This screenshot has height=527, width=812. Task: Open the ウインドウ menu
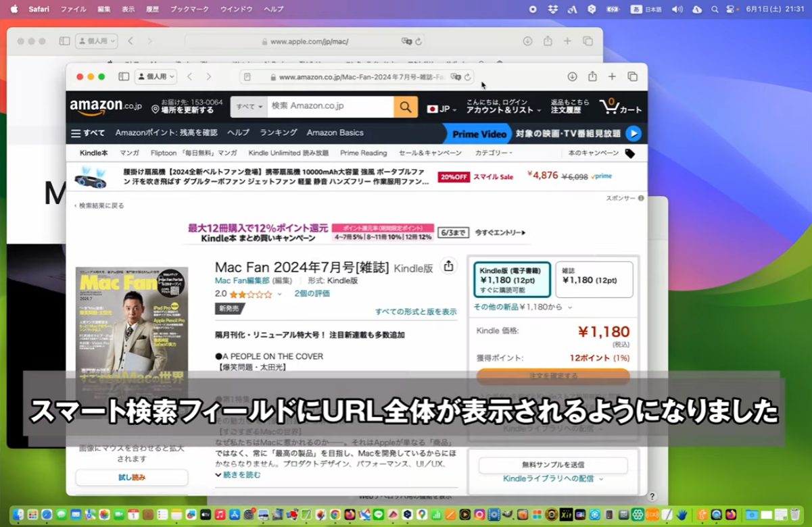[237, 9]
